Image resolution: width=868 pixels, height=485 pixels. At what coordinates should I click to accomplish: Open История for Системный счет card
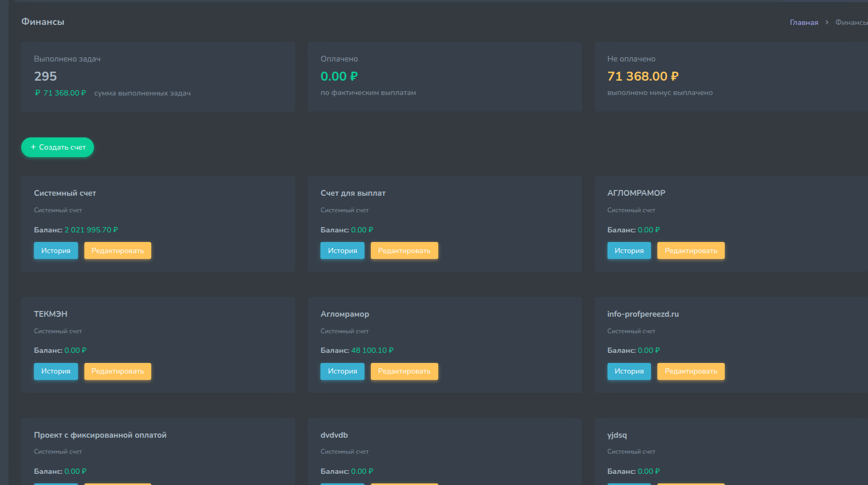[56, 250]
